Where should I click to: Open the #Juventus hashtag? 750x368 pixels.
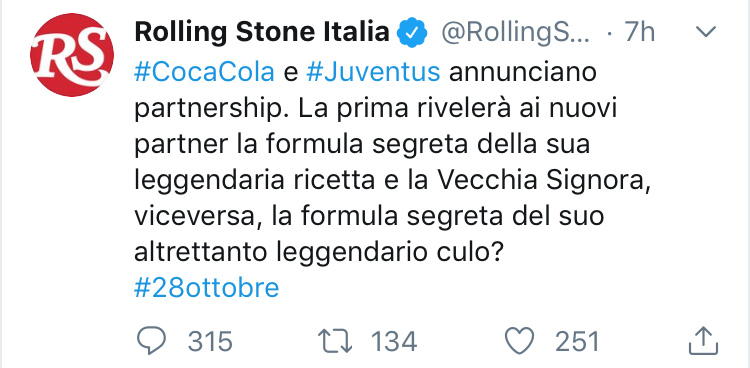[373, 73]
